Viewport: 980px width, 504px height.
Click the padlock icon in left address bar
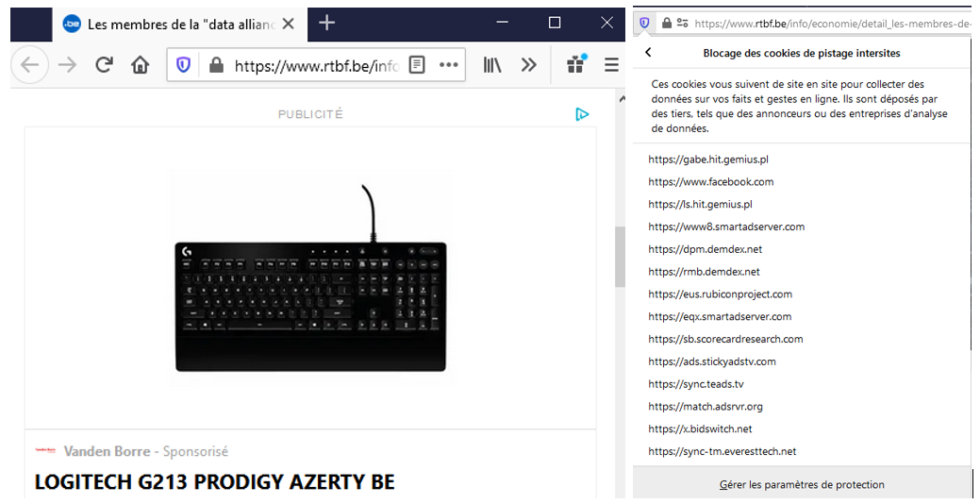click(x=216, y=65)
